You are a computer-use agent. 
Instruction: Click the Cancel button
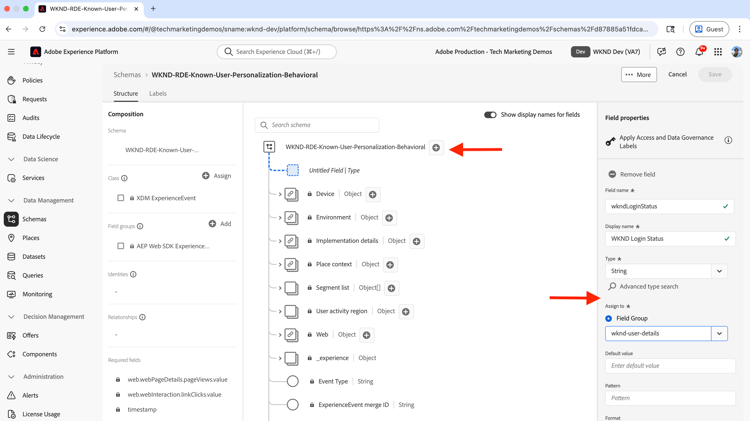(x=677, y=75)
